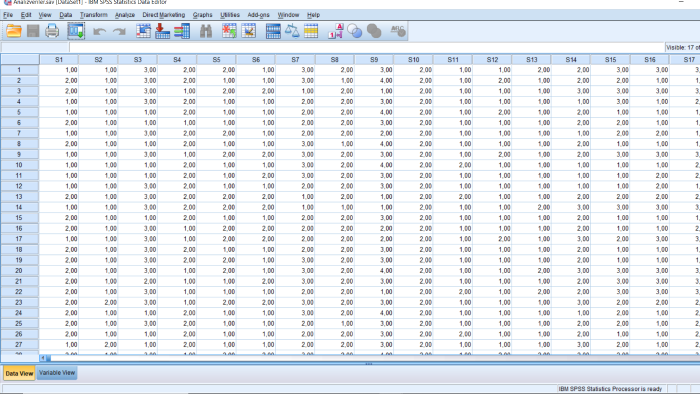700x394 pixels.
Task: Open the Transform menu
Action: (x=94, y=15)
